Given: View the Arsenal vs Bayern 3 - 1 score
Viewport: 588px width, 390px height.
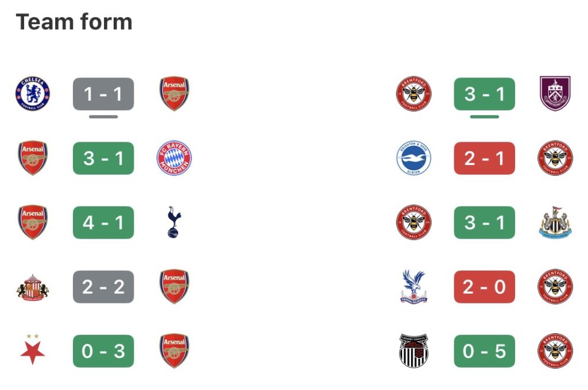Looking at the screenshot, I should point(103,158).
